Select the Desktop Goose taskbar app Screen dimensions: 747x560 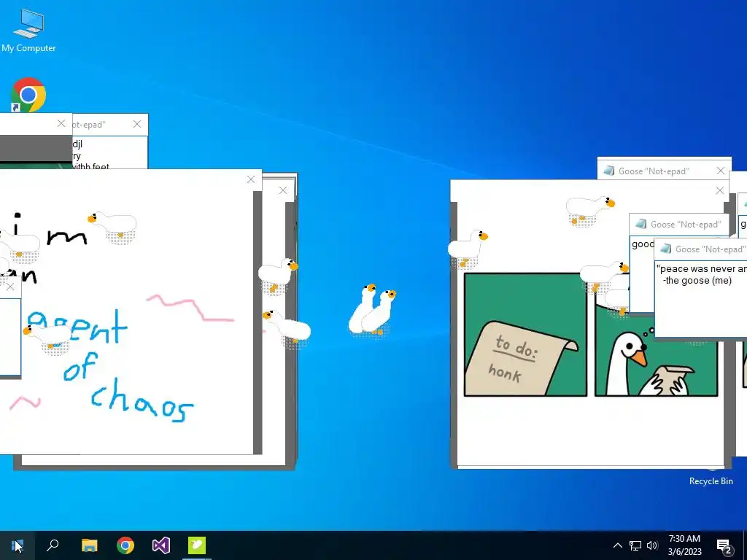[x=197, y=545]
